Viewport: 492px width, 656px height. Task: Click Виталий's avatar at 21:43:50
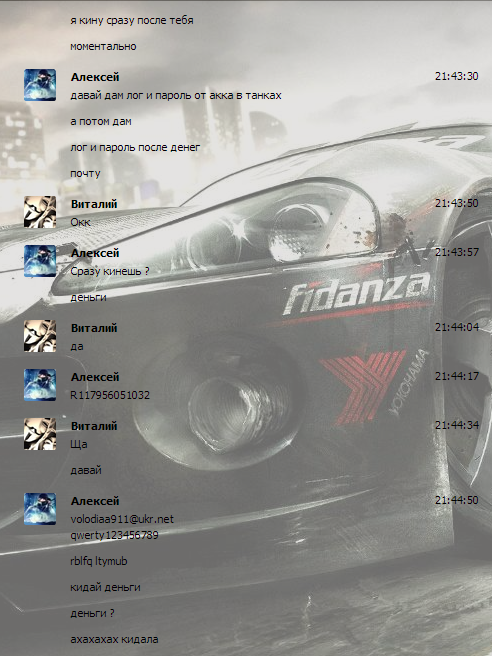40,212
